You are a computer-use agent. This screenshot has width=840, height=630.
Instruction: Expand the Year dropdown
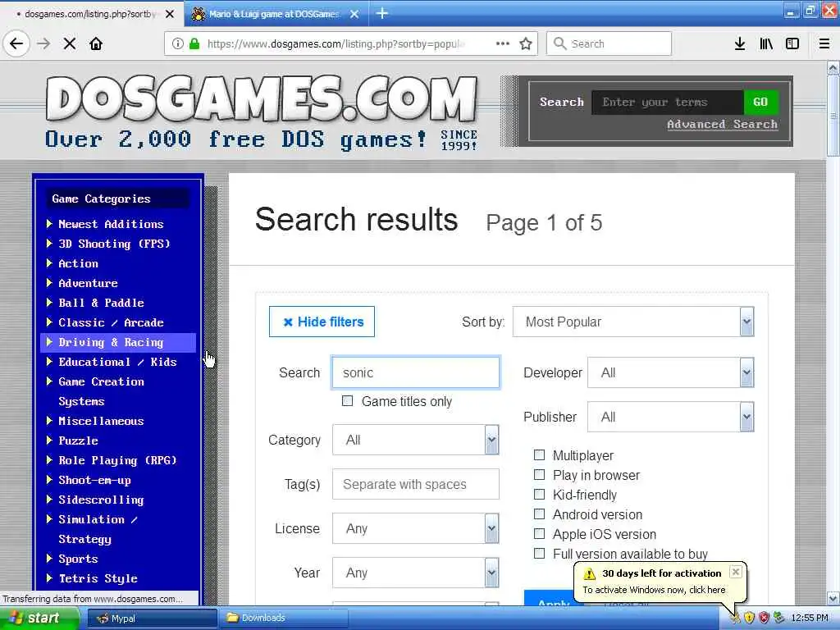tap(416, 573)
